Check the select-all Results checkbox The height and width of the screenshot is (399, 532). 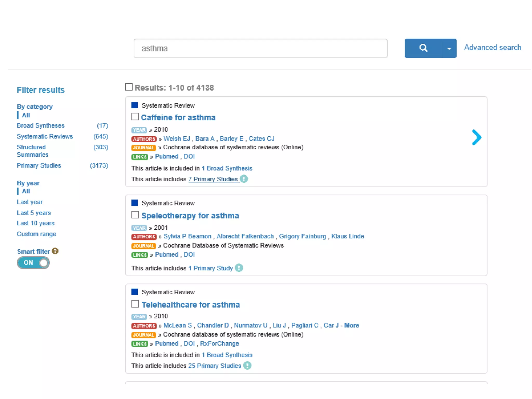point(129,87)
